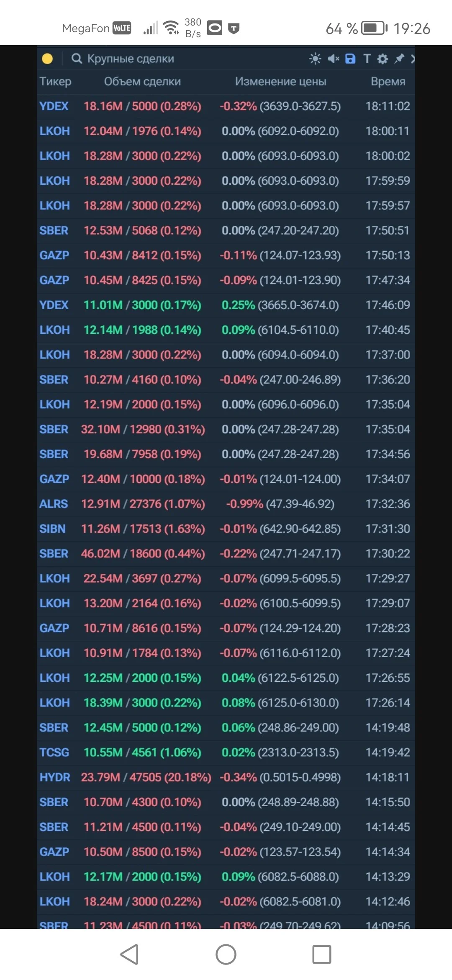Select HYDR ticker in the table
The image size is (452, 980).
[x=55, y=778]
